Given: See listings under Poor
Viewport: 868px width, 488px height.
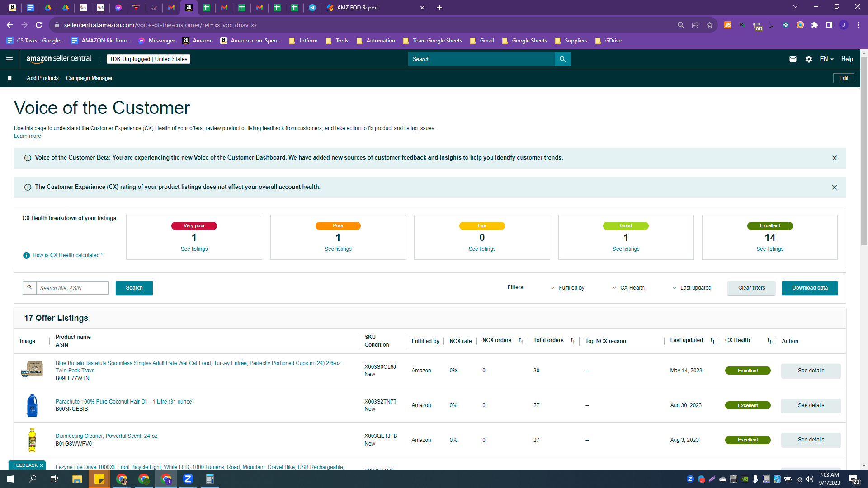Looking at the screenshot, I should pos(338,249).
